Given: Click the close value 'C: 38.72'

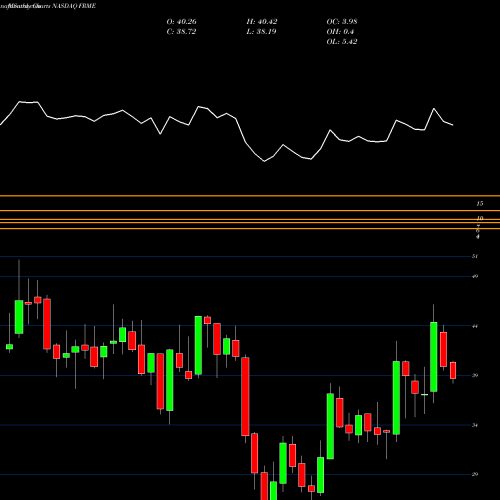Looking at the screenshot, I should point(181,32).
